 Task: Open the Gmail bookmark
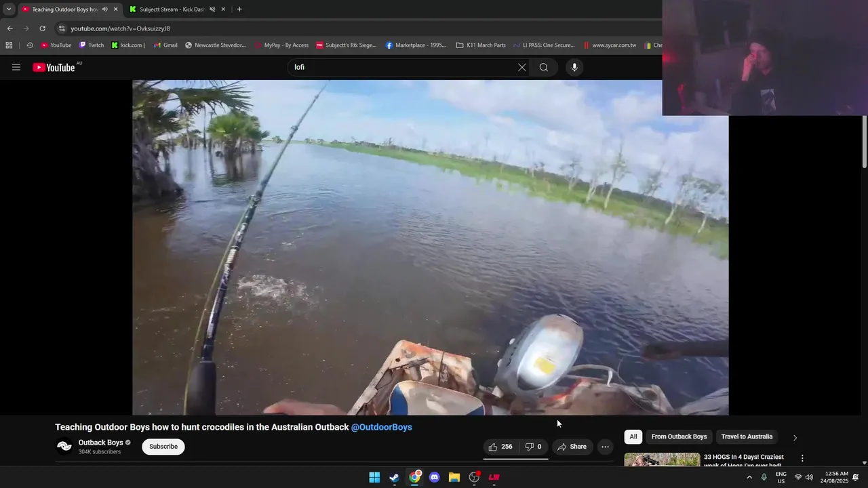click(x=165, y=45)
